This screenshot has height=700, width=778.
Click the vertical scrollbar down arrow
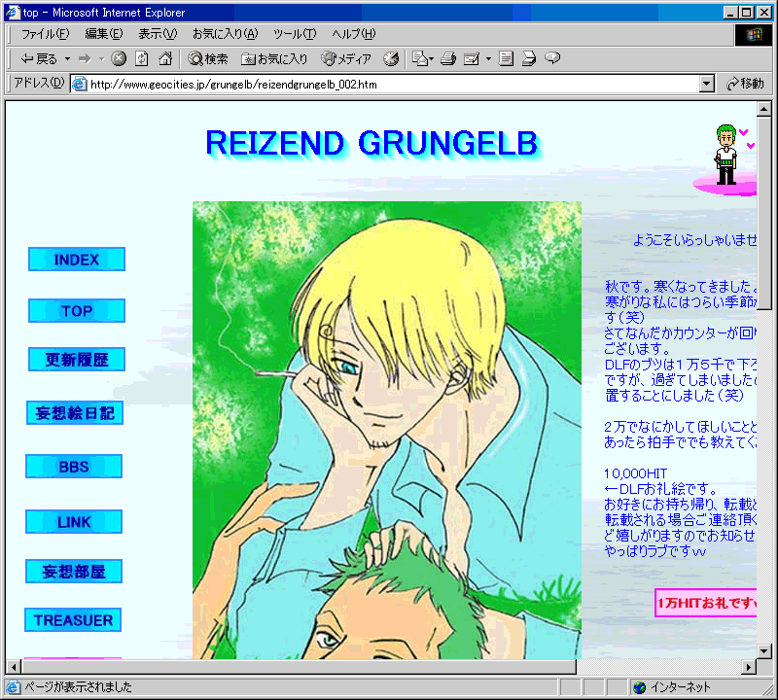click(763, 650)
